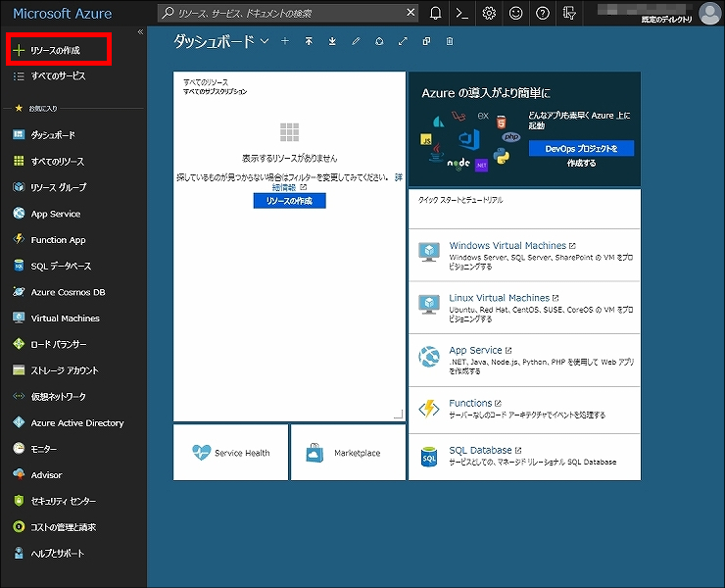This screenshot has height=588, width=725.
Task: Open すべてのサービス in sidebar
Action: point(49,75)
